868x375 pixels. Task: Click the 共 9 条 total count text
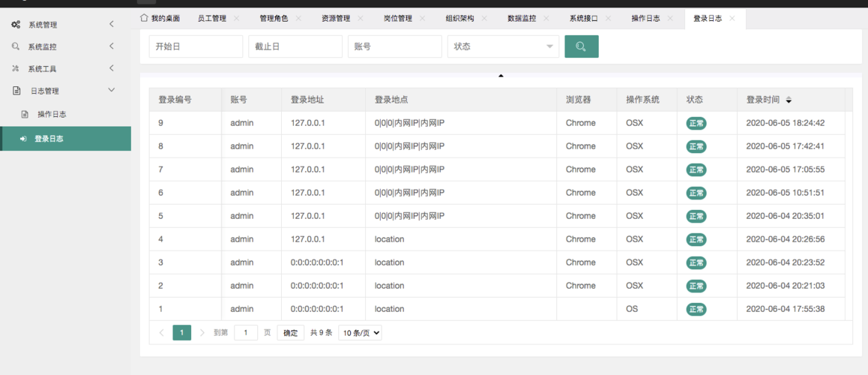(321, 333)
